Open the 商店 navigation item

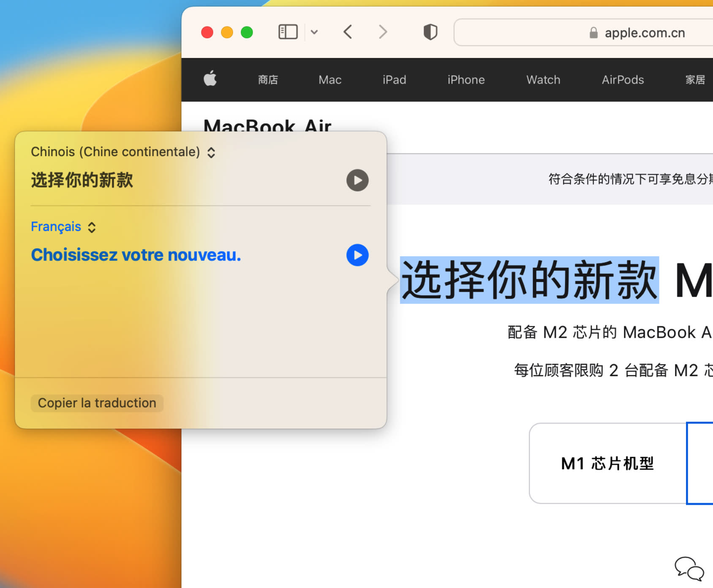click(268, 80)
